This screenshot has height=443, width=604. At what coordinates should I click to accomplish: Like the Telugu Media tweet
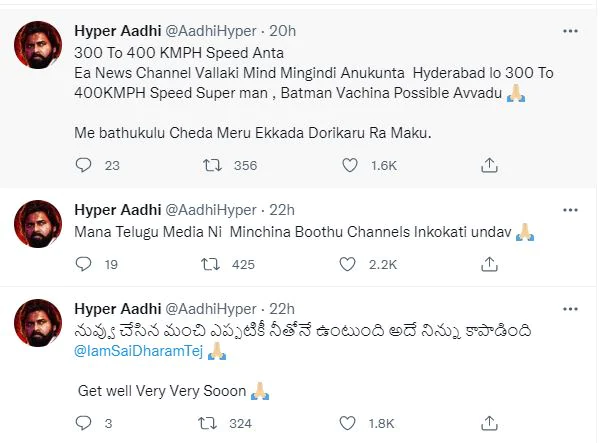[349, 264]
